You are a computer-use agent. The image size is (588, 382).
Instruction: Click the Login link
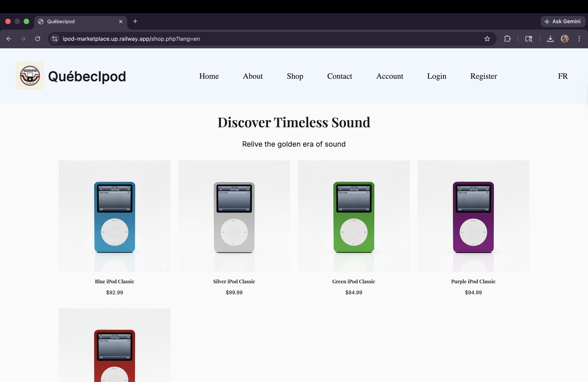pos(437,76)
